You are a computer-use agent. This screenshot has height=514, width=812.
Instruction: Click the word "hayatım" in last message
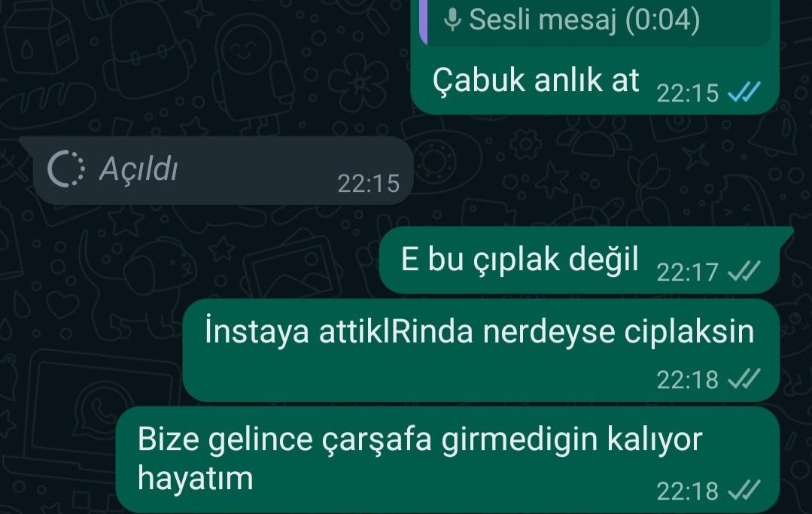(x=195, y=479)
